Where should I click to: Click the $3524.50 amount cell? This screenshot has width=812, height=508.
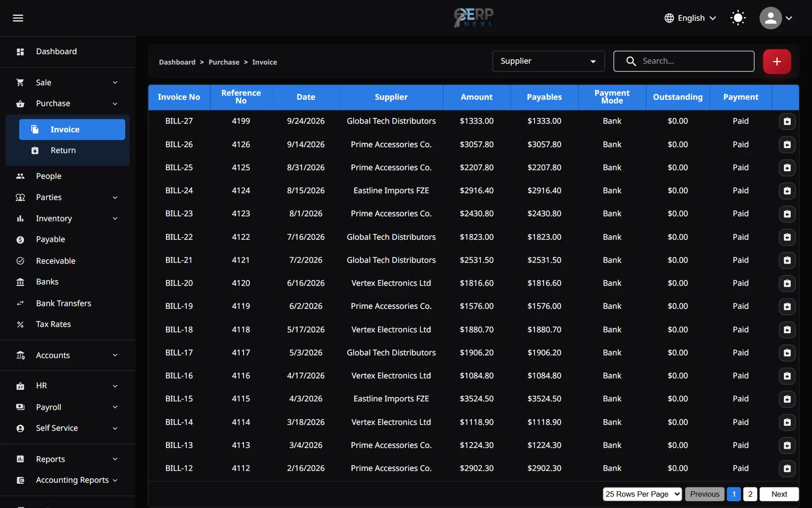coord(477,399)
